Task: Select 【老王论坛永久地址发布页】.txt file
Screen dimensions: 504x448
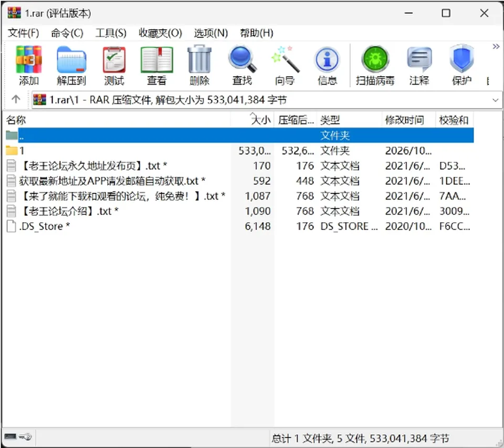Action: click(239, 165)
